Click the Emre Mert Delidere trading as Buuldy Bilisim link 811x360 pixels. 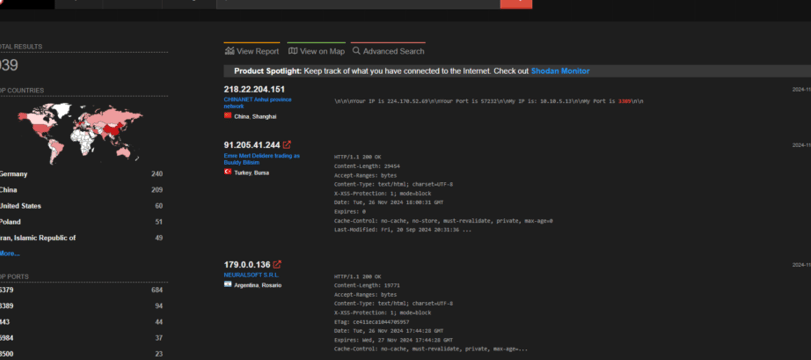tap(262, 159)
